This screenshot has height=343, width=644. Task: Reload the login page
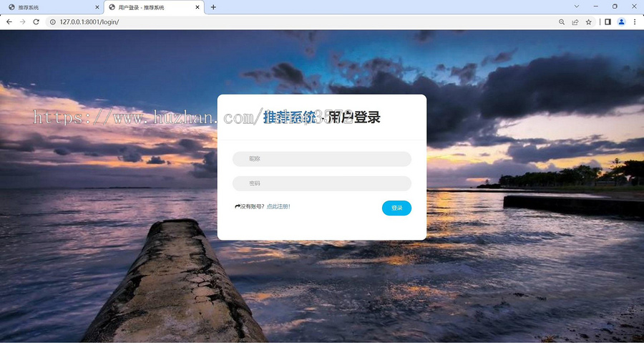(36, 21)
